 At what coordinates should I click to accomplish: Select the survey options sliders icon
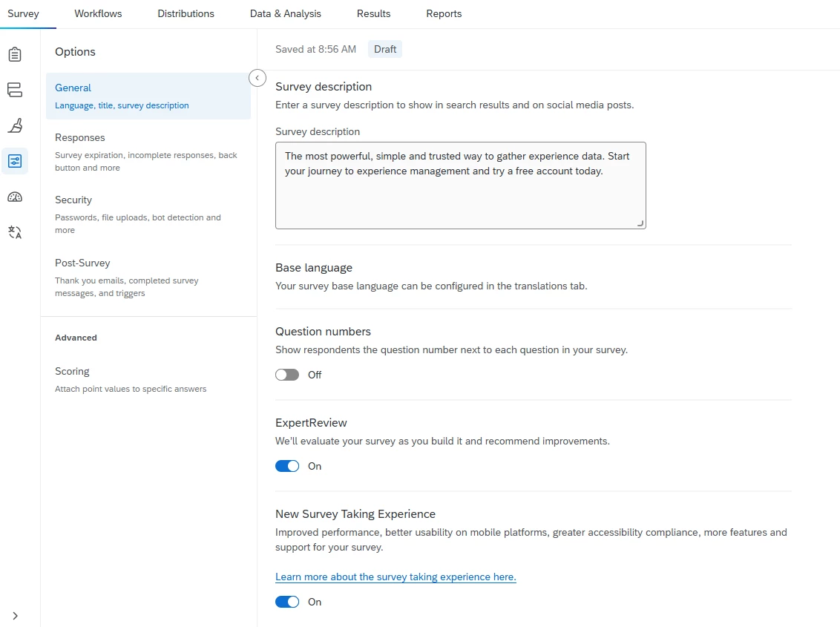pyautogui.click(x=15, y=161)
